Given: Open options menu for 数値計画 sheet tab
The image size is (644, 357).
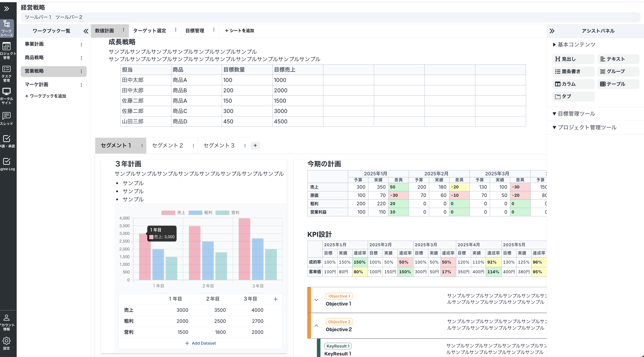Looking at the screenshot, I should coord(123,30).
